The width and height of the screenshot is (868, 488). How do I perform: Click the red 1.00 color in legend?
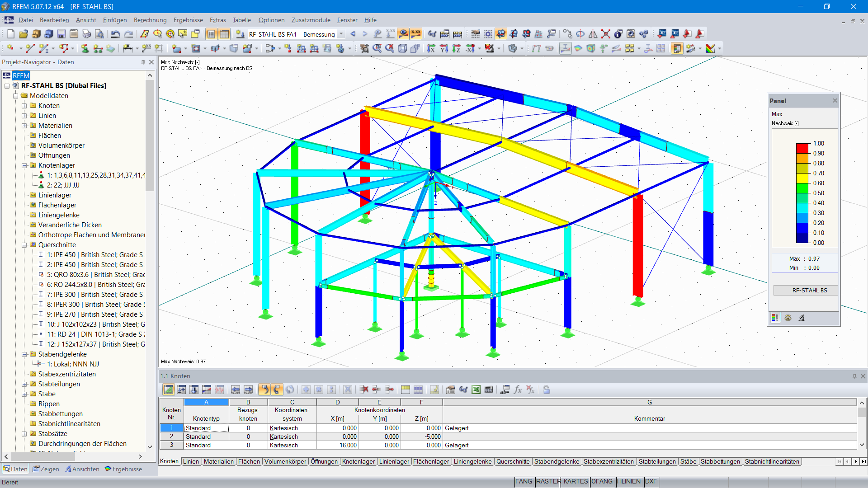point(802,148)
